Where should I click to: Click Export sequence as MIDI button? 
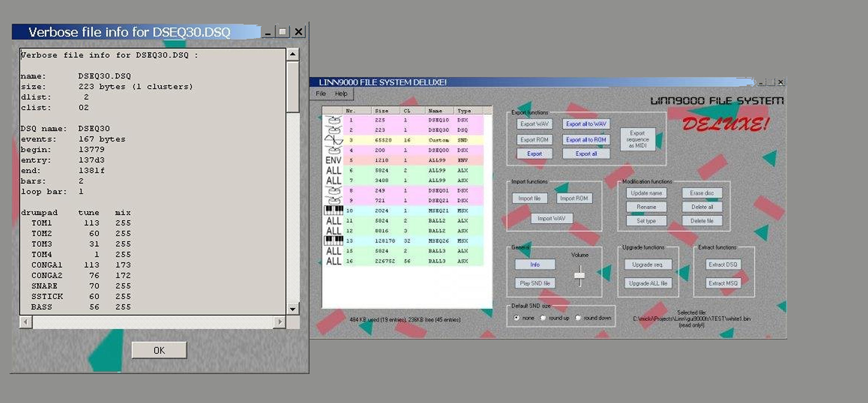(x=637, y=139)
